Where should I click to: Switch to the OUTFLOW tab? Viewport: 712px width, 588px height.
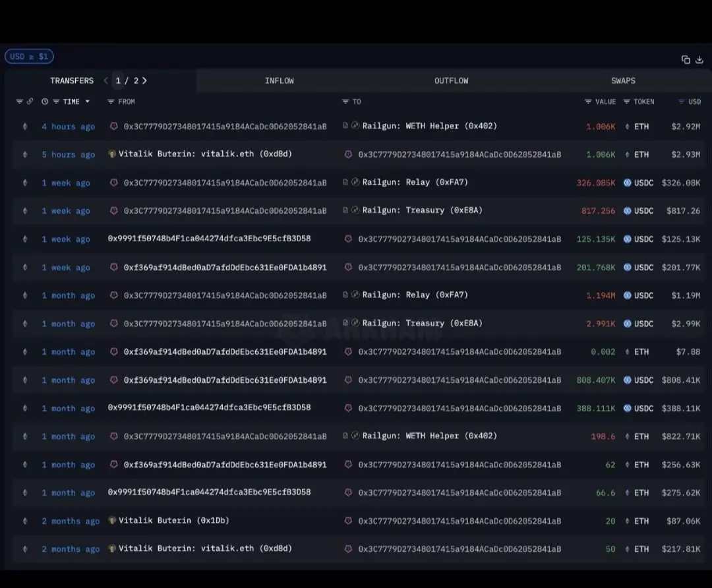[x=452, y=80]
